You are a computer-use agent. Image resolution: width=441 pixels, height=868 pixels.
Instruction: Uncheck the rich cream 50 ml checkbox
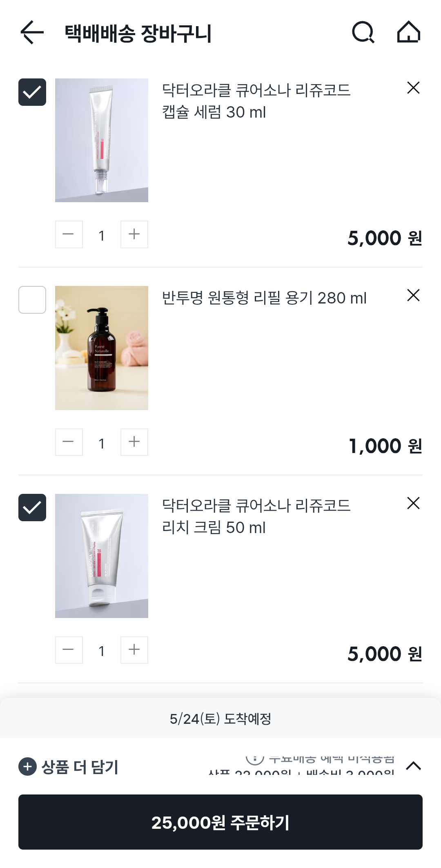[x=32, y=508]
